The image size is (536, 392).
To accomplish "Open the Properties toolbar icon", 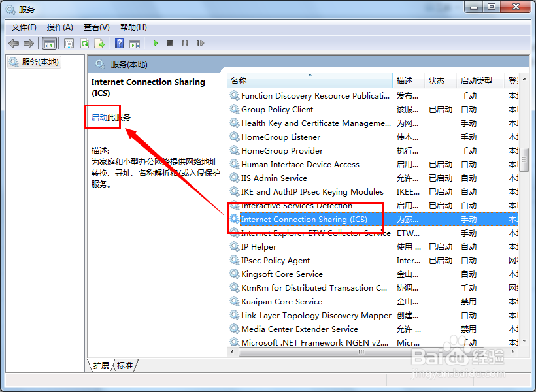I will (x=69, y=43).
